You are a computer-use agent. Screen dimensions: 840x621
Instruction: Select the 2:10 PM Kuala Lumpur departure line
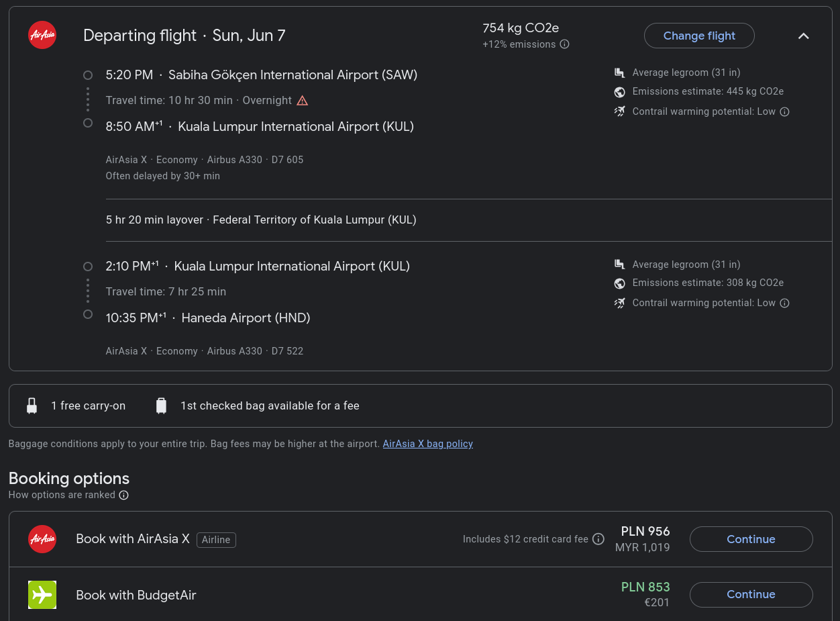pos(258,266)
